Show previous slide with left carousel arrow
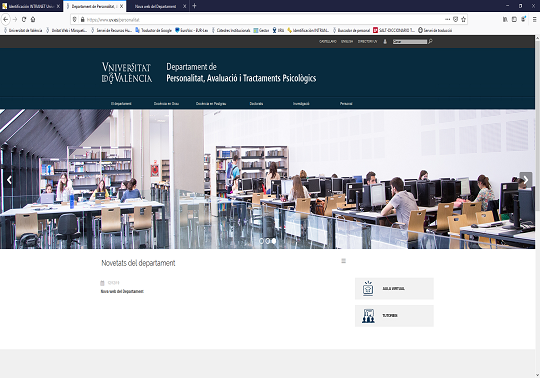 tap(9, 180)
